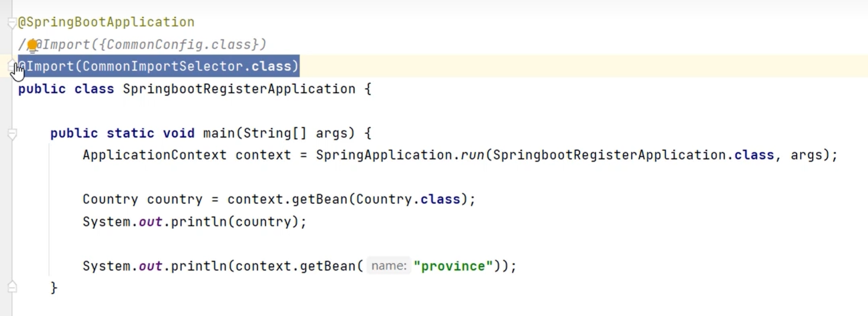Click the ApplicationContext type name
The height and width of the screenshot is (316, 868).
154,155
